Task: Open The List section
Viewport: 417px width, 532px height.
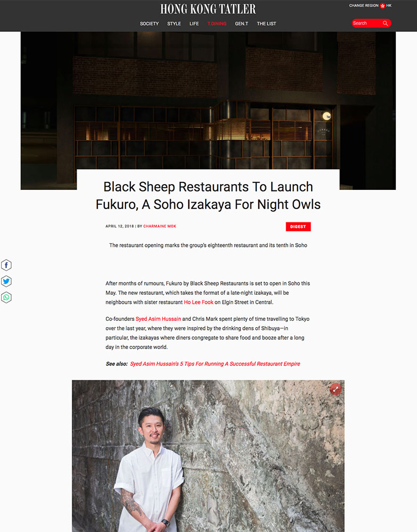Action: pyautogui.click(x=266, y=24)
